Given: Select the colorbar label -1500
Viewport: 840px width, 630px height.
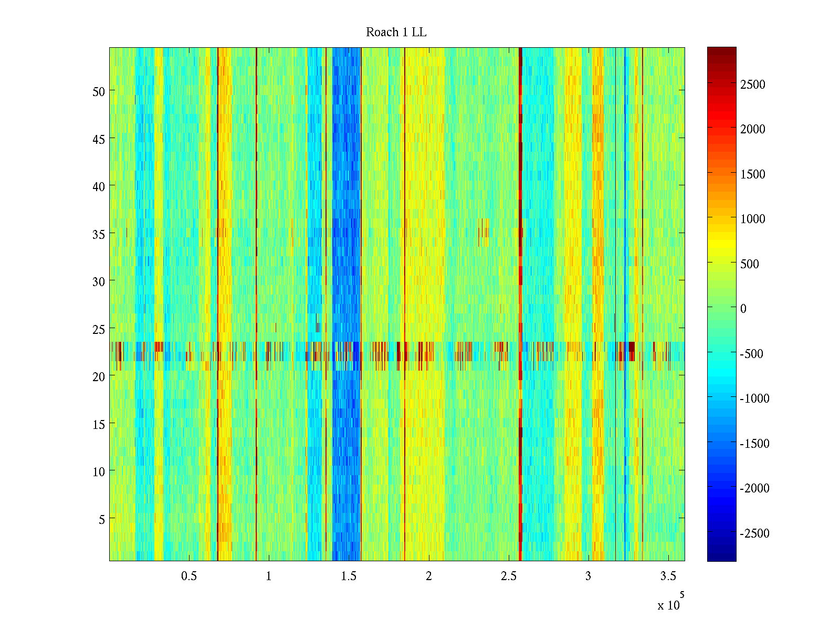Looking at the screenshot, I should (x=754, y=444).
